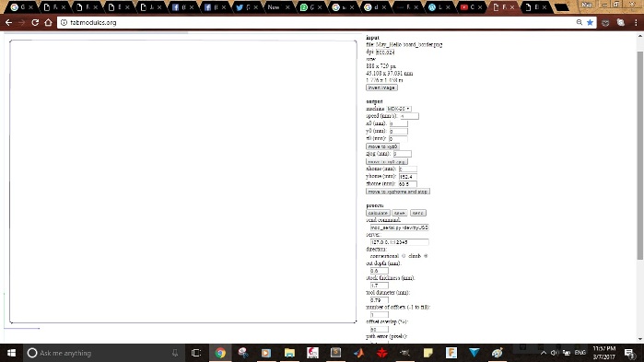
Task: Click the y0 (mm) field
Action: [x=398, y=132]
